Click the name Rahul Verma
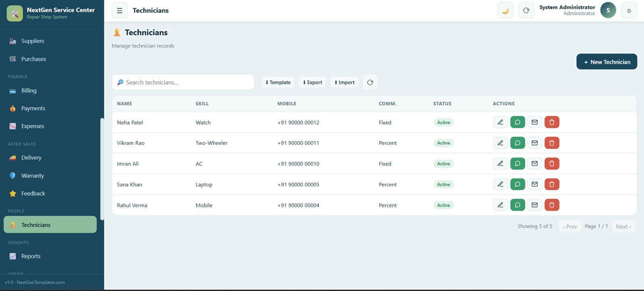This screenshot has height=291, width=644. [132, 205]
